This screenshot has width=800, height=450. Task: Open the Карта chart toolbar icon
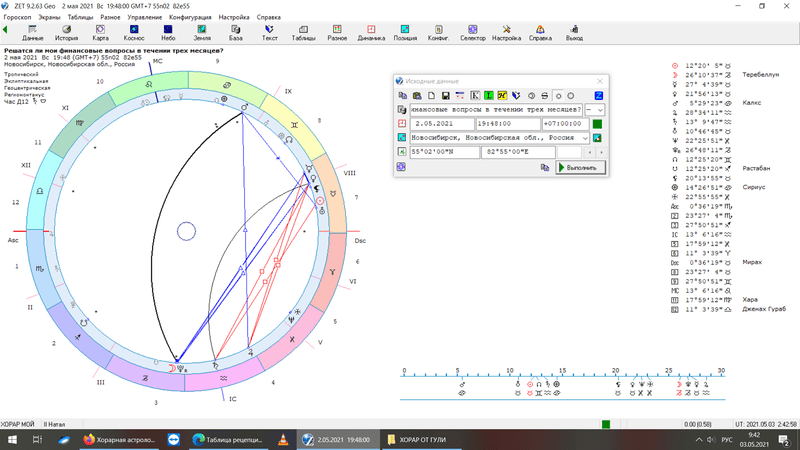[x=101, y=33]
